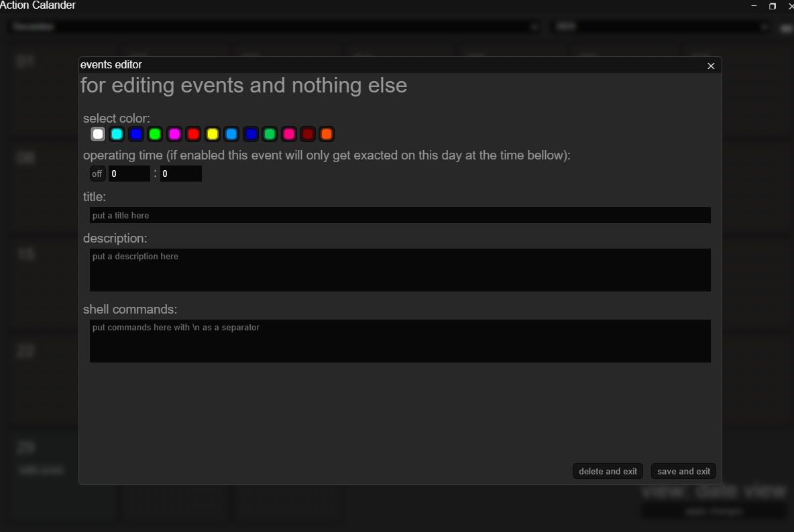Choose the magenta color swatch
This screenshot has width=794, height=532.
tap(174, 134)
